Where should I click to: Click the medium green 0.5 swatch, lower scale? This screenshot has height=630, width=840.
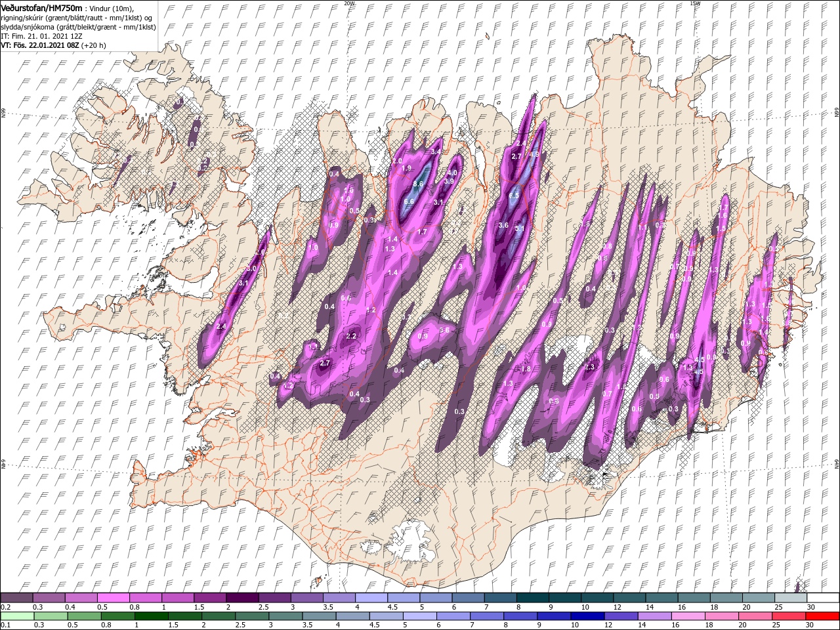(x=83, y=616)
